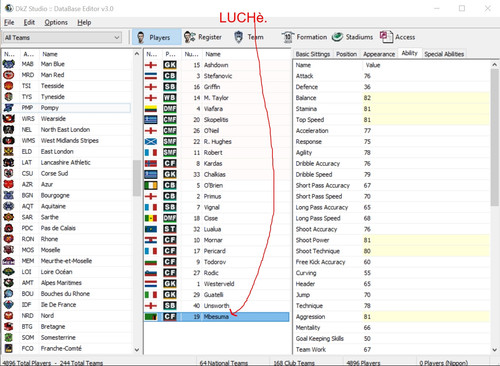Select player Mbesuma in the list

tap(217, 317)
